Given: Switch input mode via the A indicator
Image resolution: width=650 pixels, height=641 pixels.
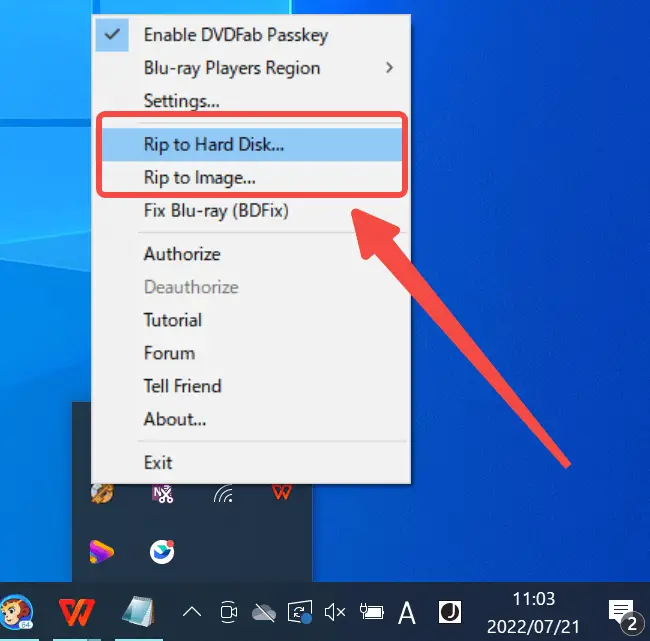Looking at the screenshot, I should (x=407, y=612).
